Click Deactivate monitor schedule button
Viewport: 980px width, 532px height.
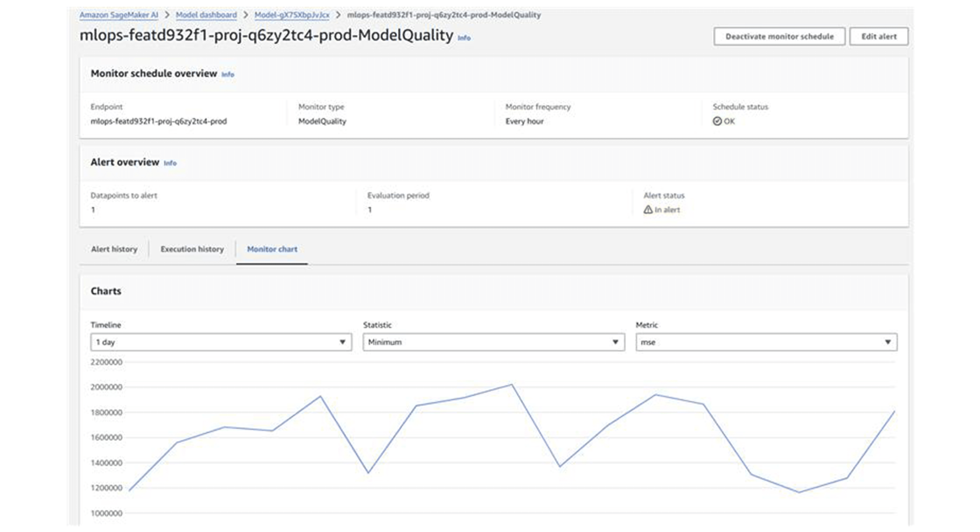coord(779,36)
